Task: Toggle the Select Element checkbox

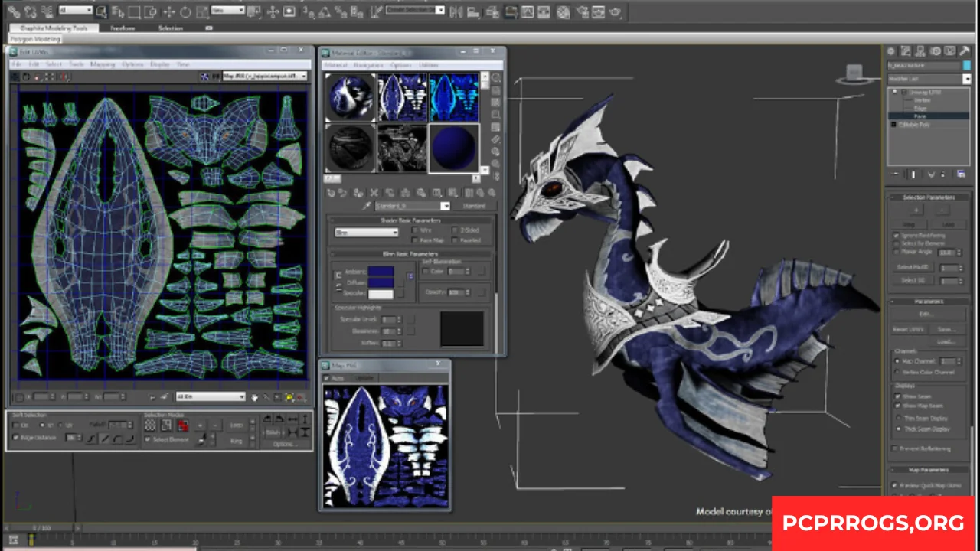Action: (148, 440)
